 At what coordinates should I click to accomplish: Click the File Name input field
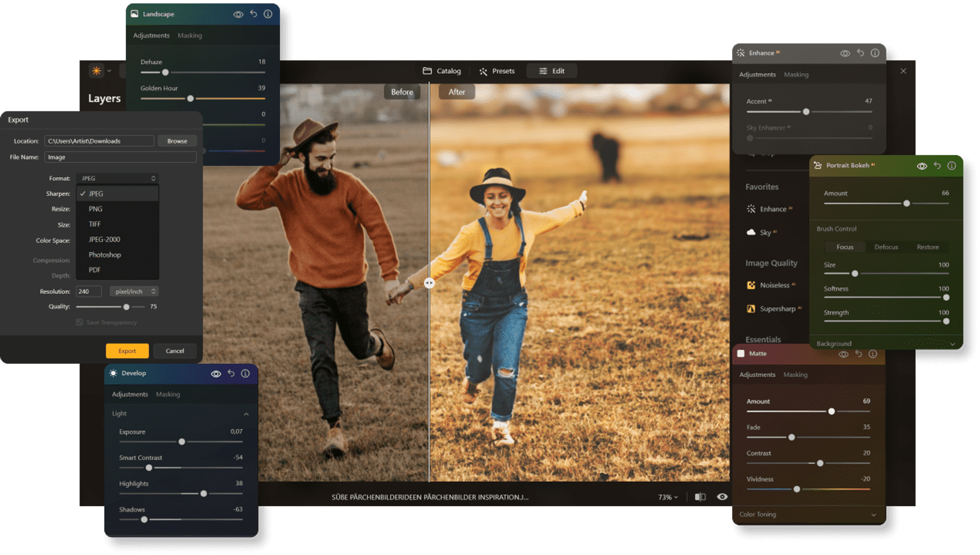tap(120, 157)
